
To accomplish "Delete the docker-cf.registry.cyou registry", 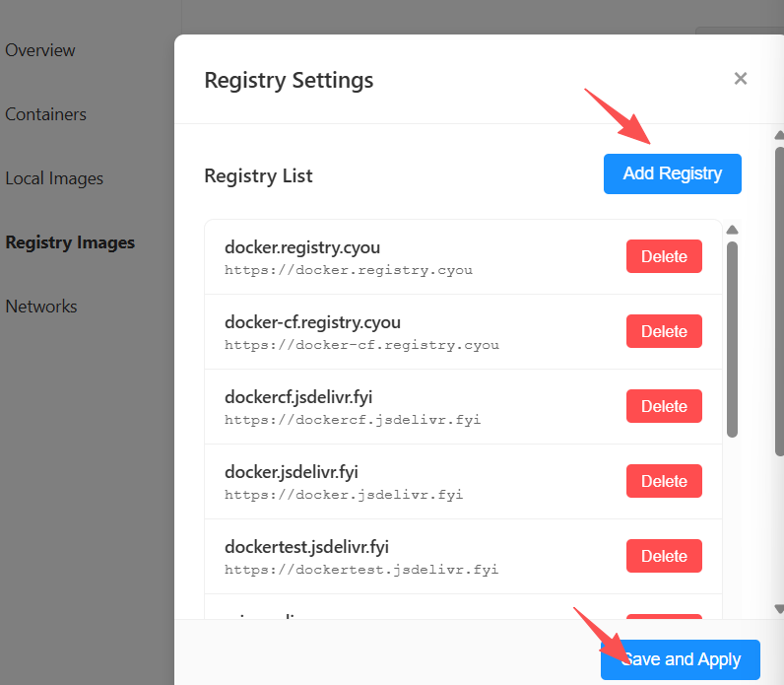I will 664,331.
